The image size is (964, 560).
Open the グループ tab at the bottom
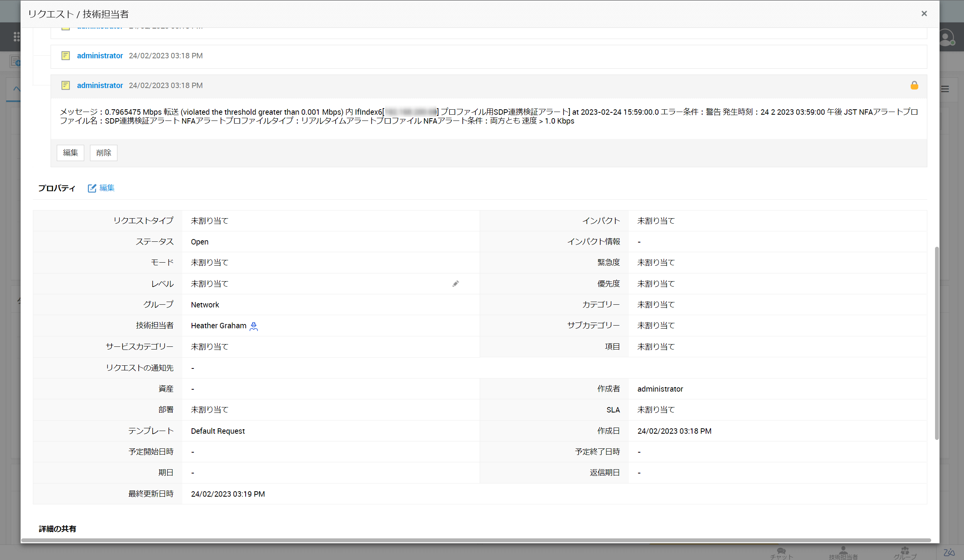pyautogui.click(x=905, y=553)
